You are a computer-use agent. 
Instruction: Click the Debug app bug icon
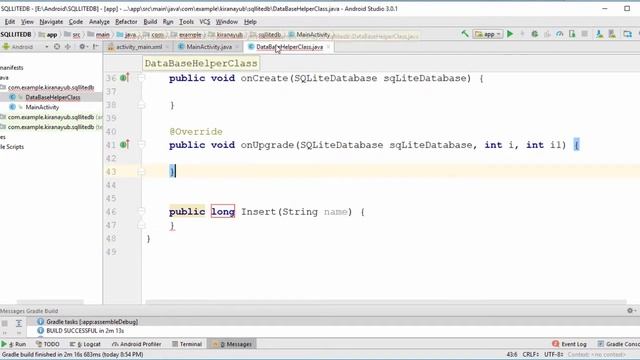click(535, 34)
